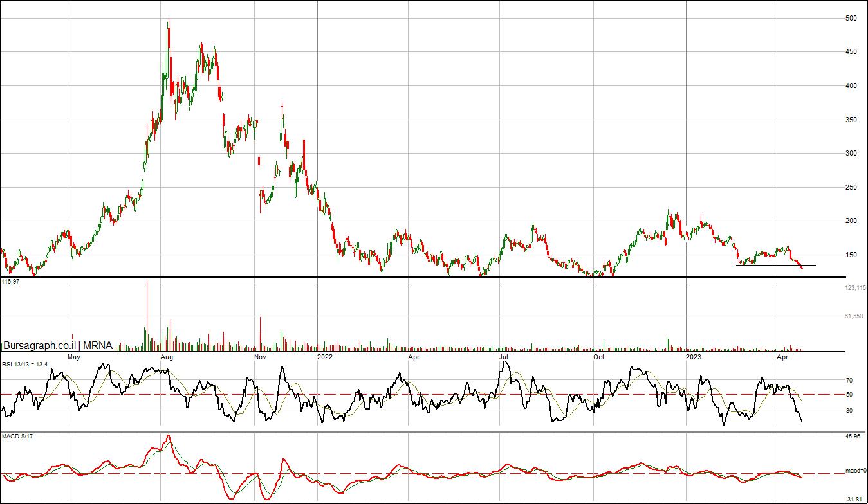Click the MACD 8/17 indicator label

[17, 437]
